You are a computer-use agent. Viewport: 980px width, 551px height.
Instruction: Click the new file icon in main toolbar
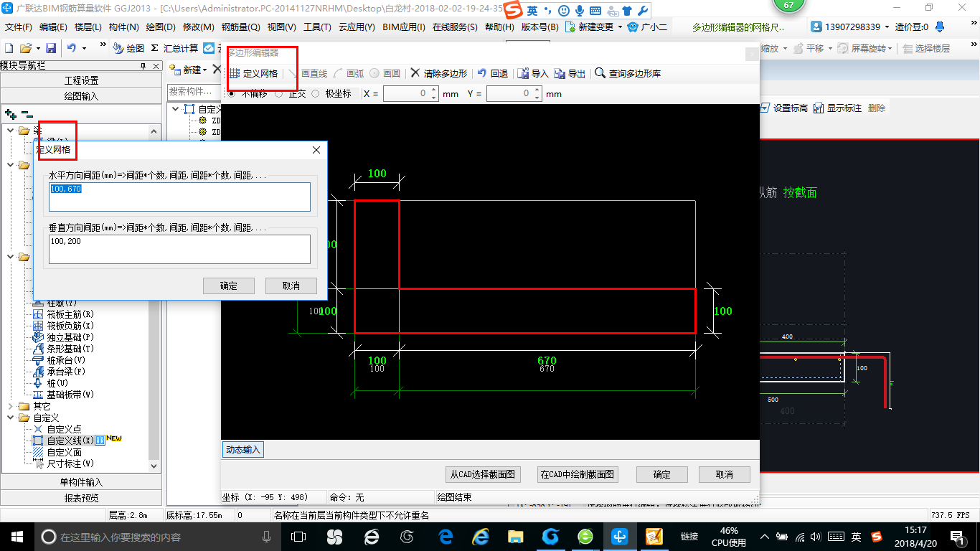tap(9, 48)
